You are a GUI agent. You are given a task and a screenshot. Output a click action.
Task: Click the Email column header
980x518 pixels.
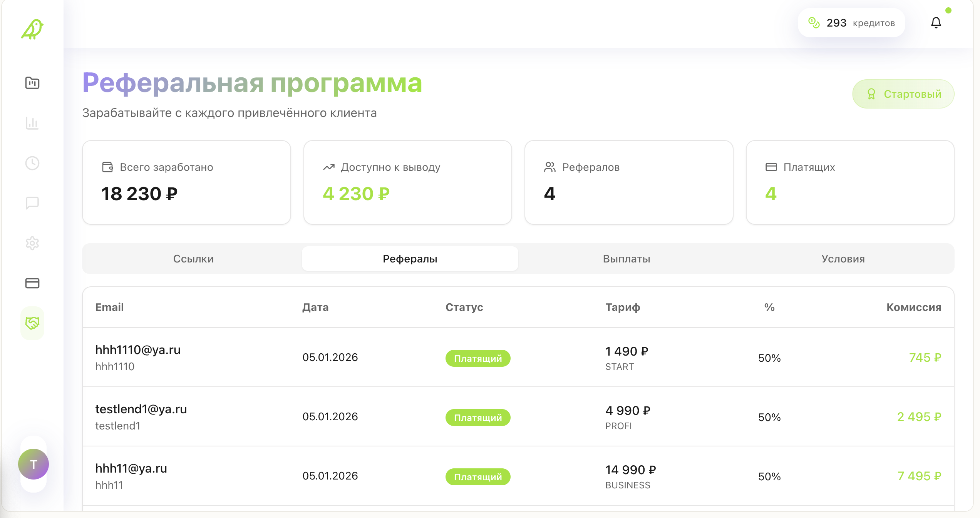click(109, 307)
